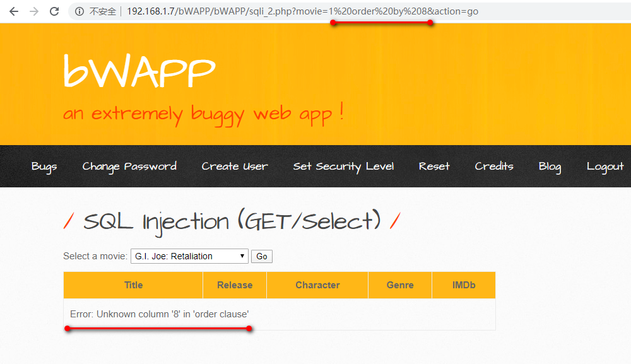
Task: Visit the Blog link
Action: pyautogui.click(x=550, y=167)
